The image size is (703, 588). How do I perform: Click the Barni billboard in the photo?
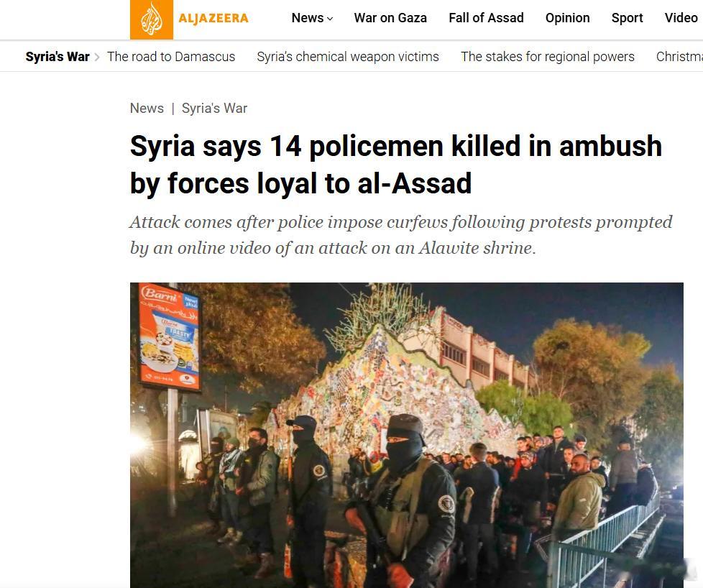tap(170, 336)
